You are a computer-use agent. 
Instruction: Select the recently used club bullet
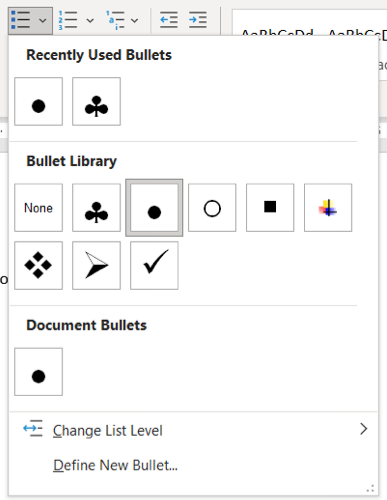click(x=96, y=101)
